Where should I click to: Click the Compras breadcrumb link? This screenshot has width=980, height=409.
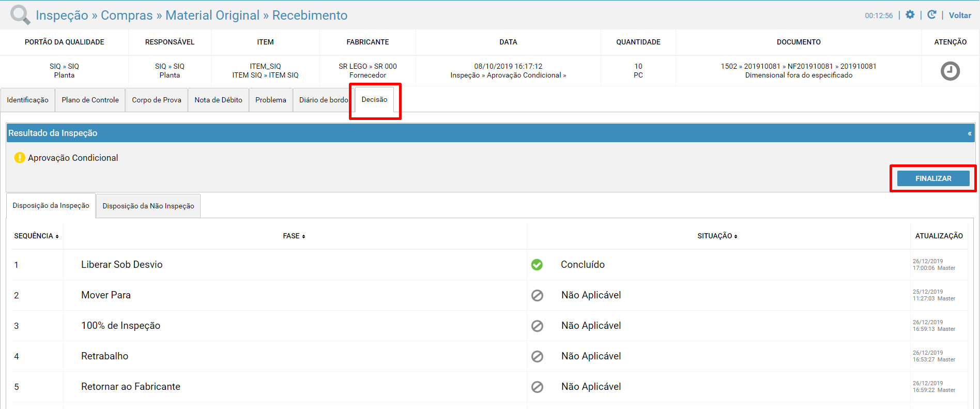click(127, 15)
